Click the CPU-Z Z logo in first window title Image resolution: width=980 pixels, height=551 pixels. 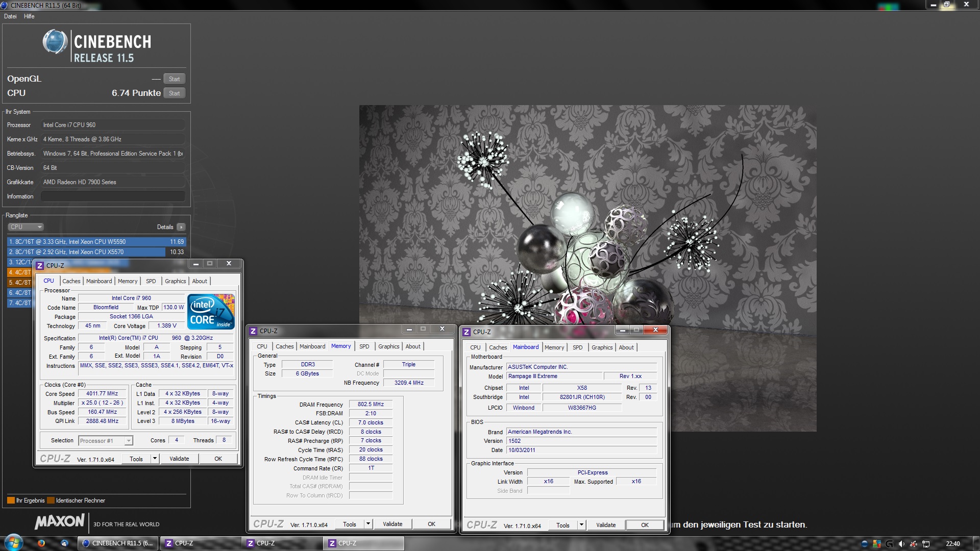[40, 265]
